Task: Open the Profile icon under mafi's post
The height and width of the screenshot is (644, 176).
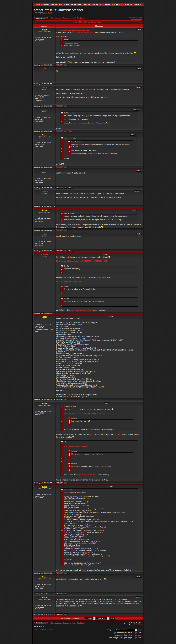Action: 60,399
